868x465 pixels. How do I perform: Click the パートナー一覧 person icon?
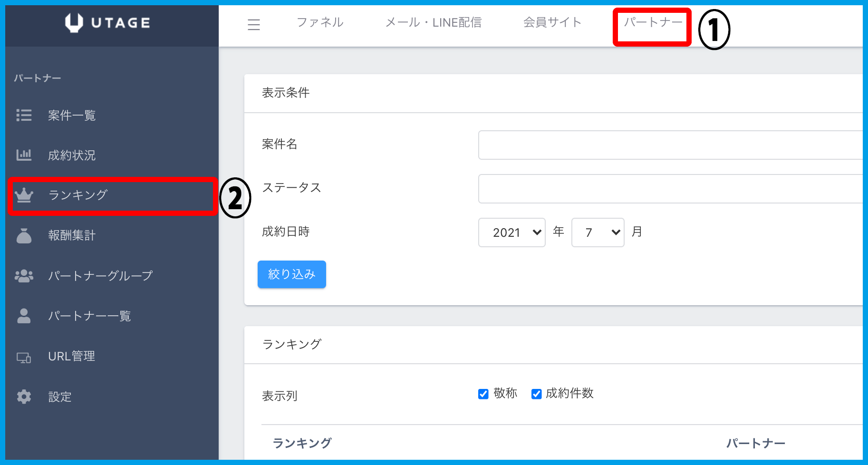click(x=24, y=316)
